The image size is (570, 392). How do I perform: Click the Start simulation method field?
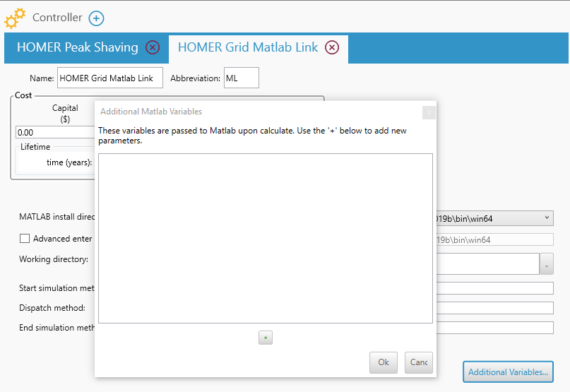pyautogui.click(x=494, y=288)
